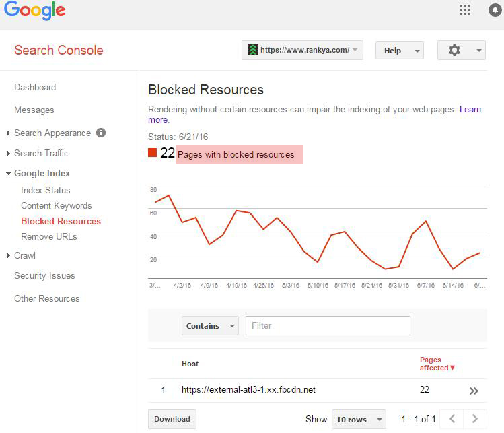Viewport: 504px width, 433px height.
Task: Click the Search Appearance info icon
Action: tap(101, 133)
